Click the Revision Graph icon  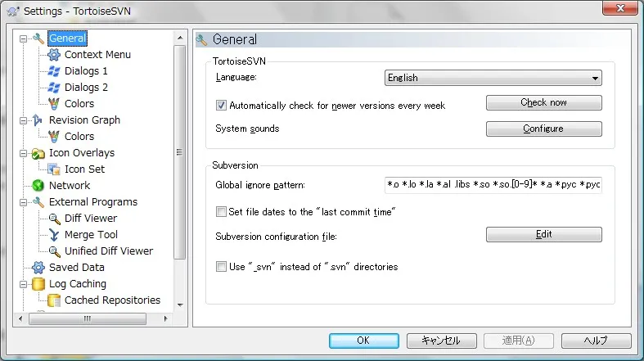[x=38, y=120]
